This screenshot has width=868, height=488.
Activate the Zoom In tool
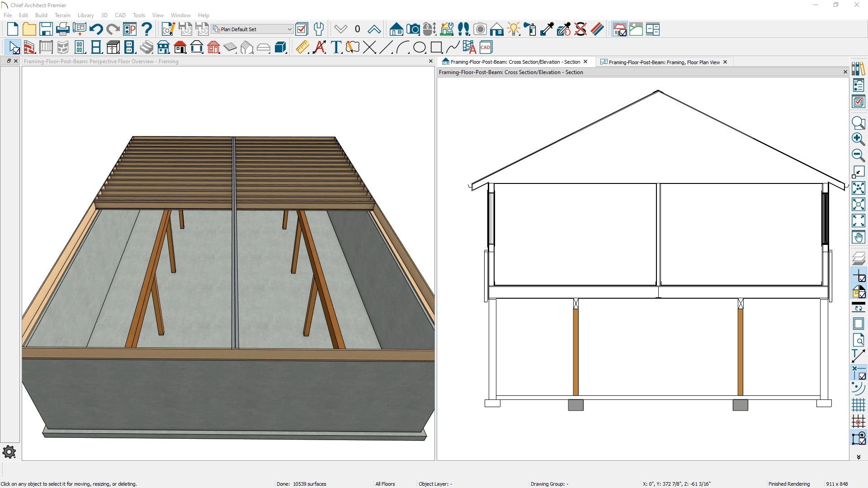coord(859,140)
